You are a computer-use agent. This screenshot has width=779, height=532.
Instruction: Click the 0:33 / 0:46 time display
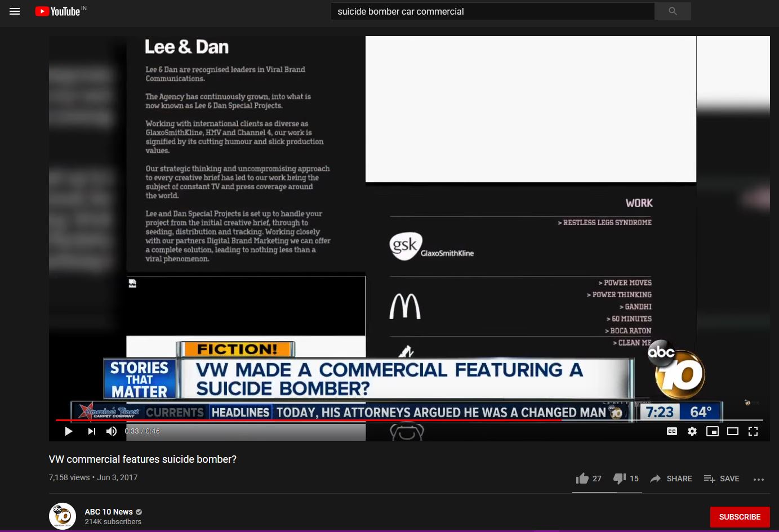coord(142,431)
